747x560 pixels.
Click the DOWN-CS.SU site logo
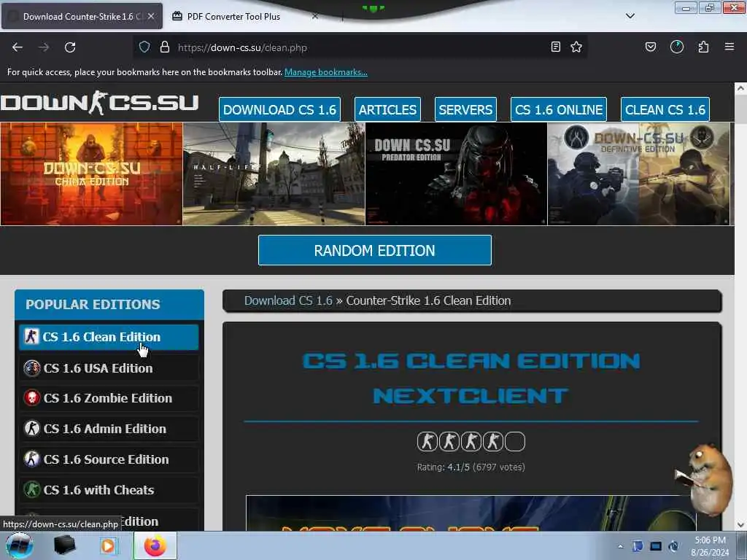click(99, 103)
